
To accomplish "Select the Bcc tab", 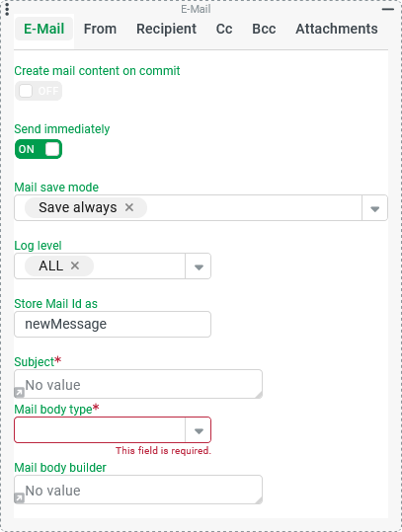I will click(264, 29).
